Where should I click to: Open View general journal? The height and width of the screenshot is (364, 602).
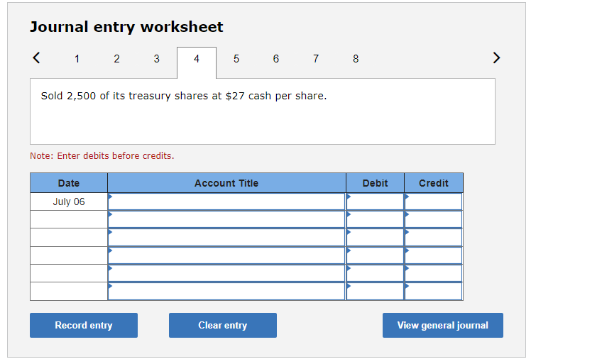(x=443, y=325)
